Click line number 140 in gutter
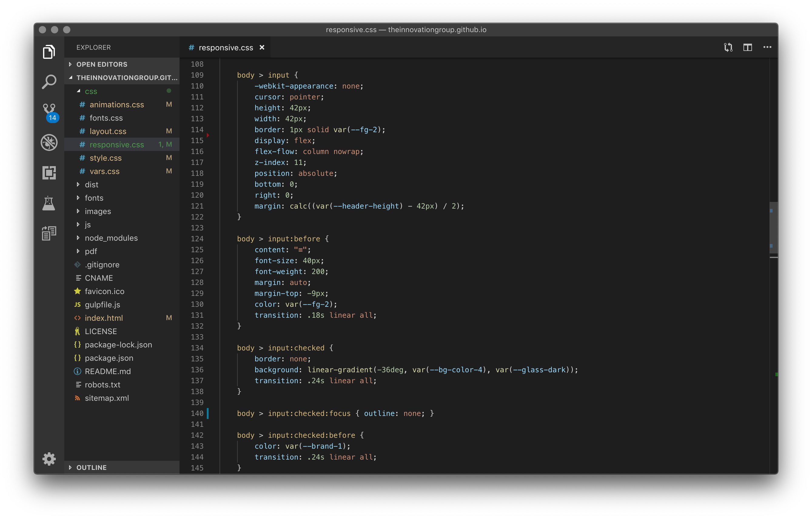This screenshot has width=812, height=519. coord(197,414)
